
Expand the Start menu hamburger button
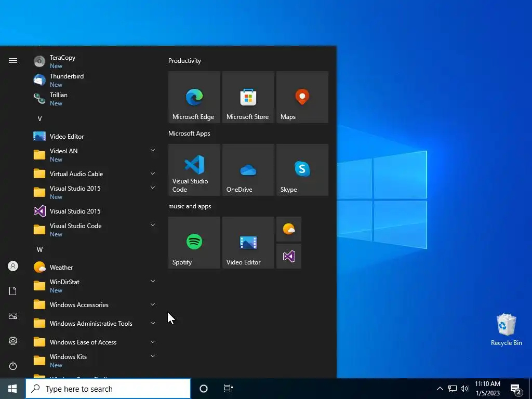[13, 60]
